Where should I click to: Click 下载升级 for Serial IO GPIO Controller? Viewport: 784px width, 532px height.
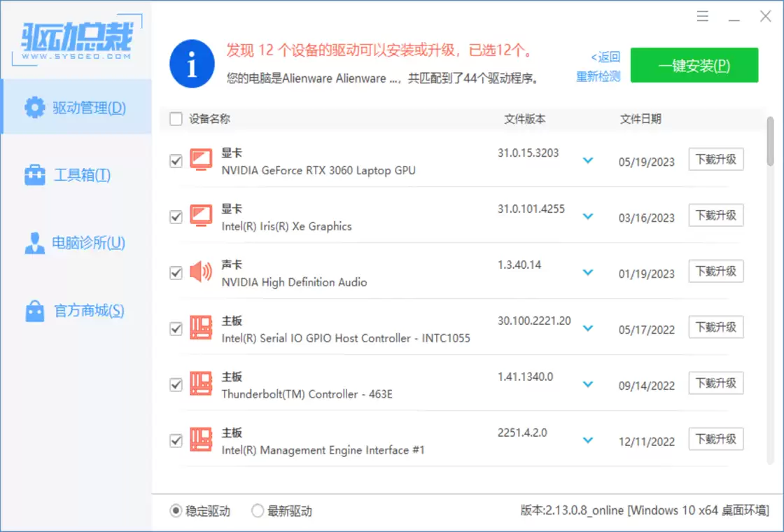pos(715,327)
